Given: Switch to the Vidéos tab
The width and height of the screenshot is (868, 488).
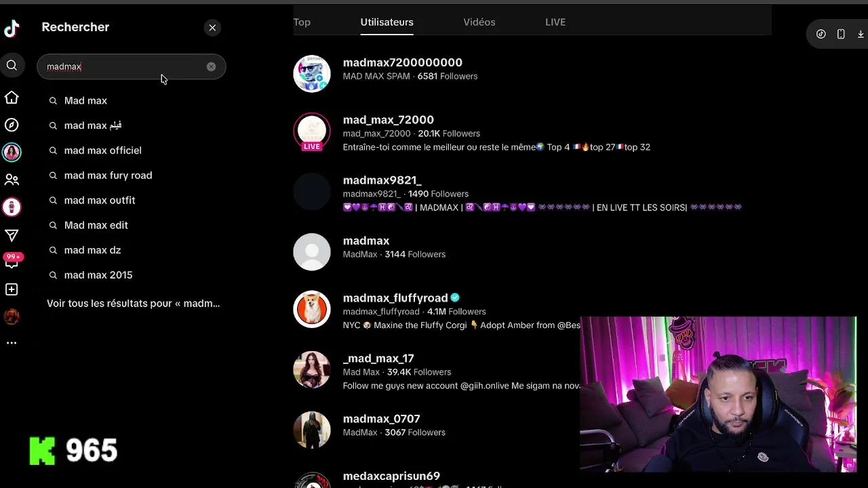Looking at the screenshot, I should tap(479, 22).
